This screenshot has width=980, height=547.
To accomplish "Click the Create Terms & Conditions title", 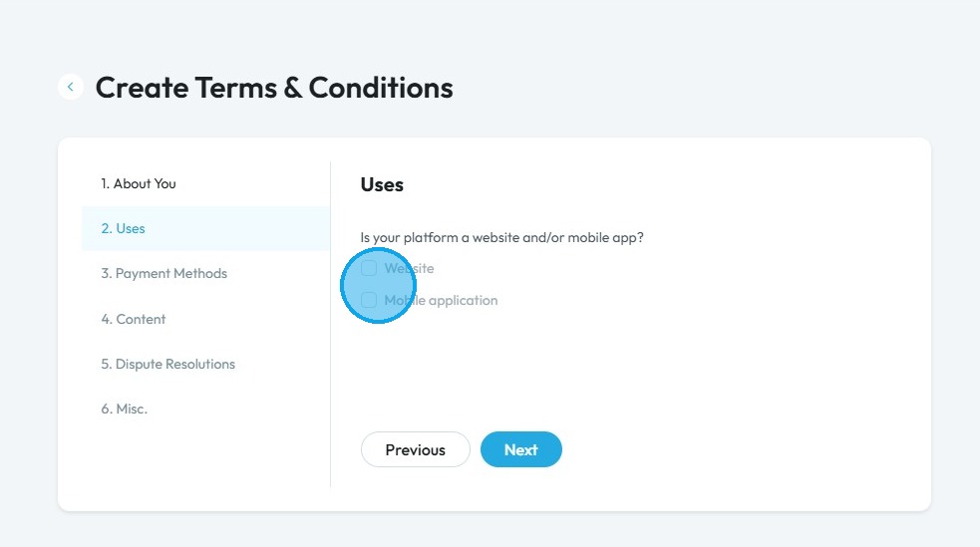I will coord(274,88).
